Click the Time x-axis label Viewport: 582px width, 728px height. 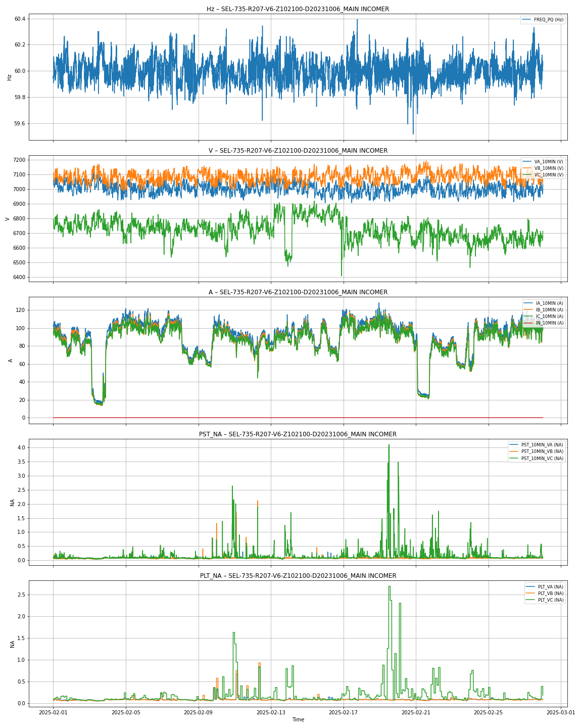tap(298, 719)
